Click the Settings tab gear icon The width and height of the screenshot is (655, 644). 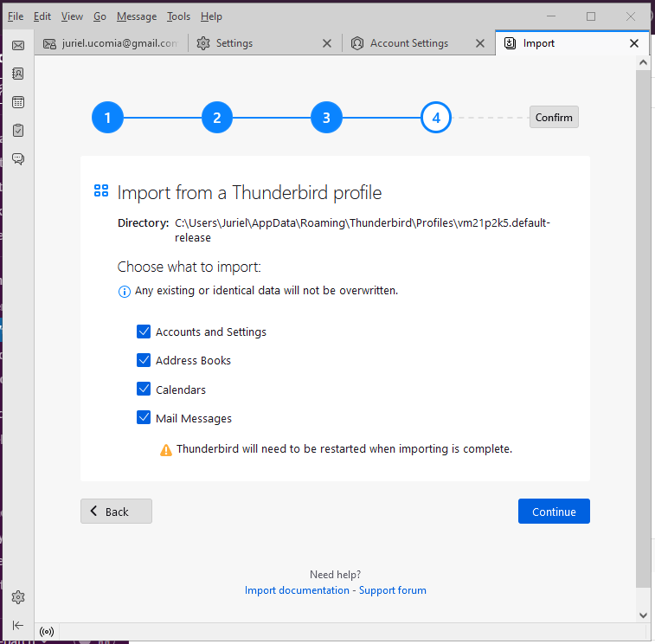click(x=203, y=43)
